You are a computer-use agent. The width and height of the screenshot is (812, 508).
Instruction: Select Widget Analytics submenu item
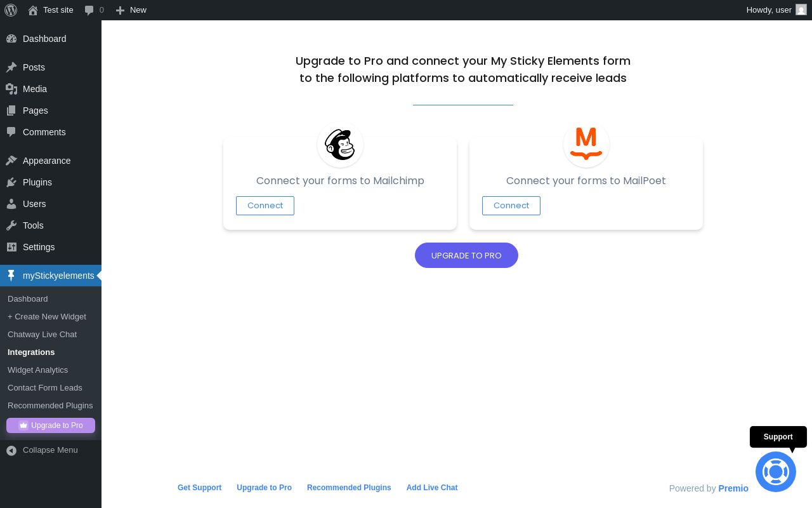point(38,370)
